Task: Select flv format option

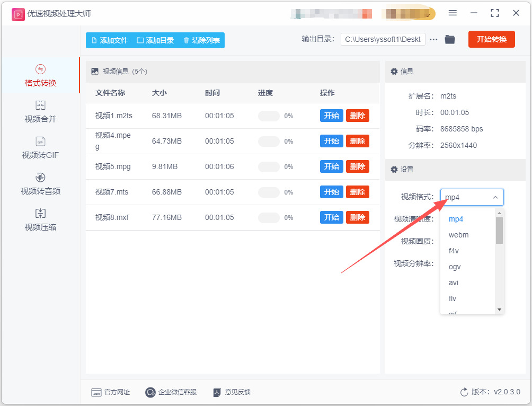Action: [x=453, y=298]
